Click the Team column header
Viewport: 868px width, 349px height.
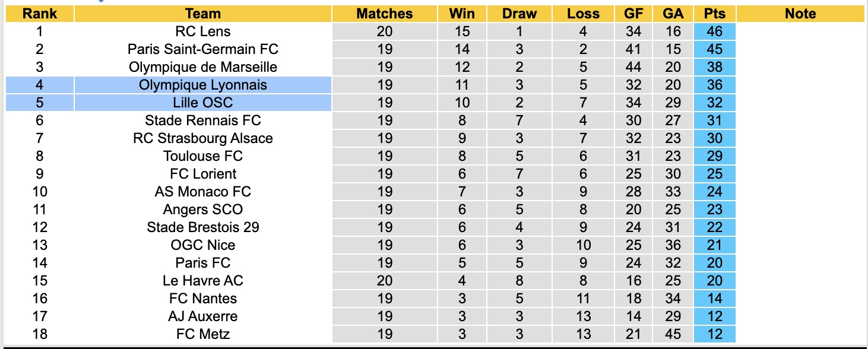[203, 14]
